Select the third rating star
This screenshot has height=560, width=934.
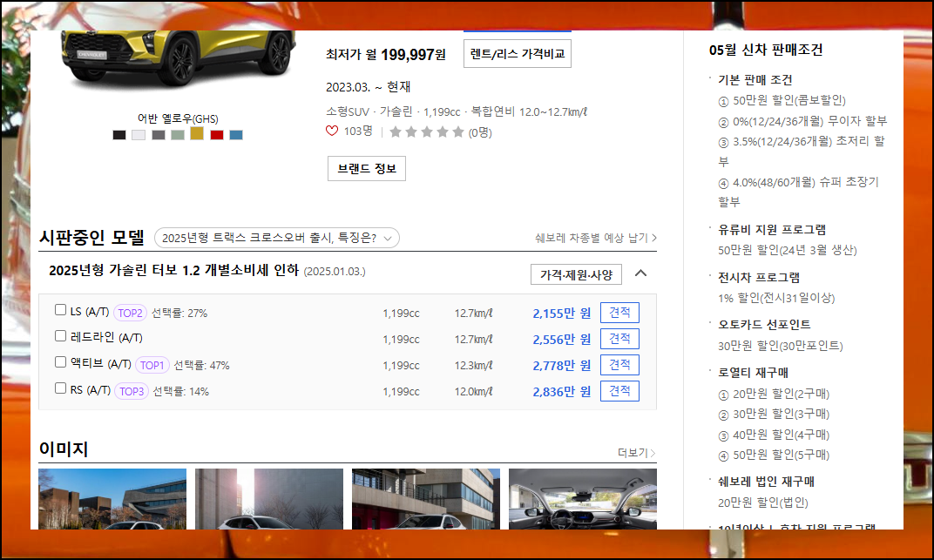(427, 132)
